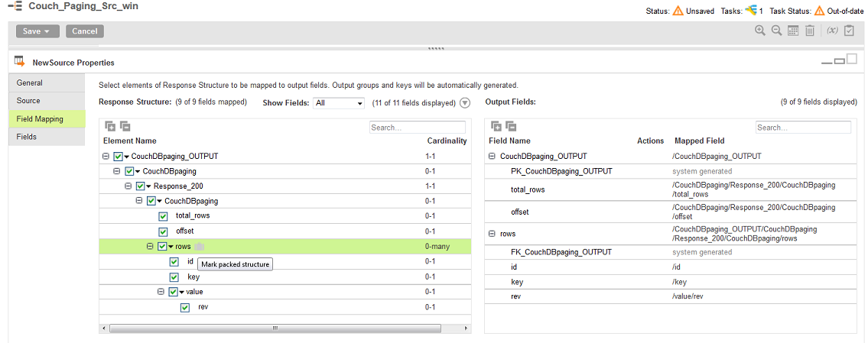Uncheck the Response_200 checkbox

coord(140,186)
